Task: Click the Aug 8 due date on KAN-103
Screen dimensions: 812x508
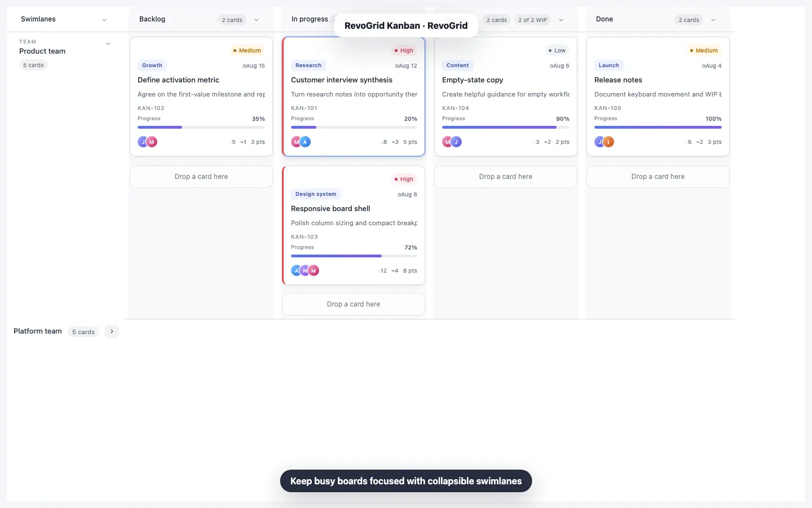Action: (407, 195)
